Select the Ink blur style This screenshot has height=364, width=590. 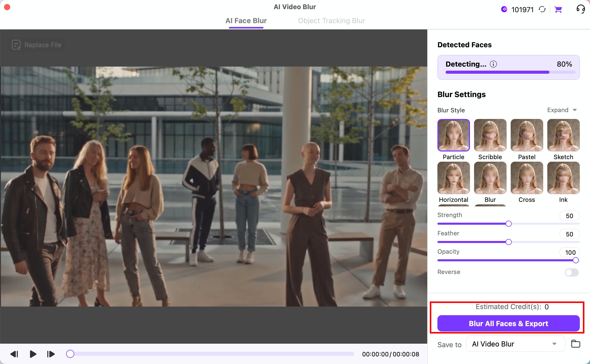(x=563, y=178)
